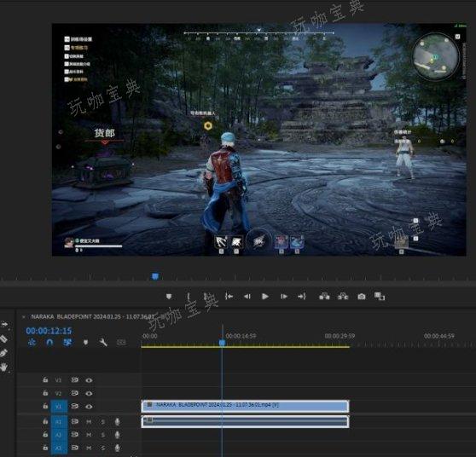Select the NARAKA BLADEPOINT video clip on V1
476x457 pixels.
(246, 407)
